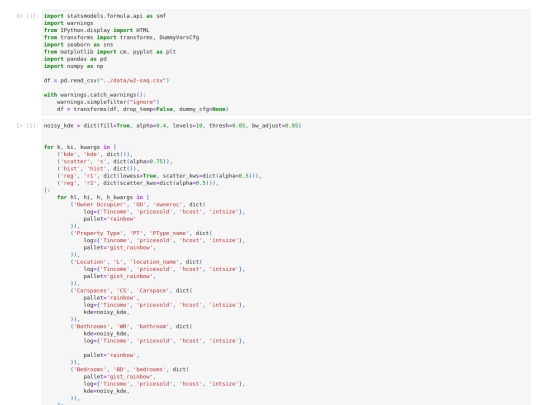Click 'DummyVarsCfg' in the transforms import
This screenshot has height=405, width=540.
(x=179, y=38)
